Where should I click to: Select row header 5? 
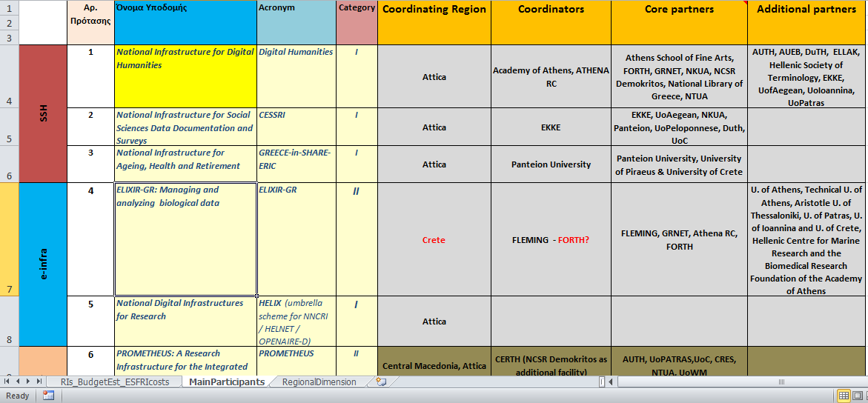pyautogui.click(x=10, y=127)
